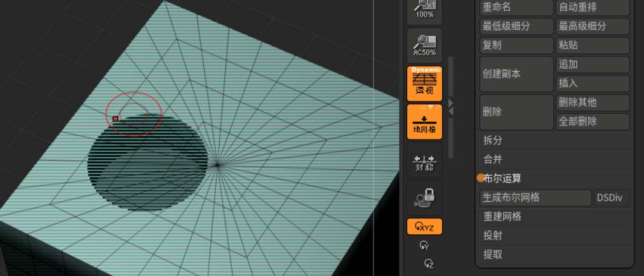Screen dimensions: 644x276
Task: Click the AC50% antialiased half-size icon
Action: 424,46
